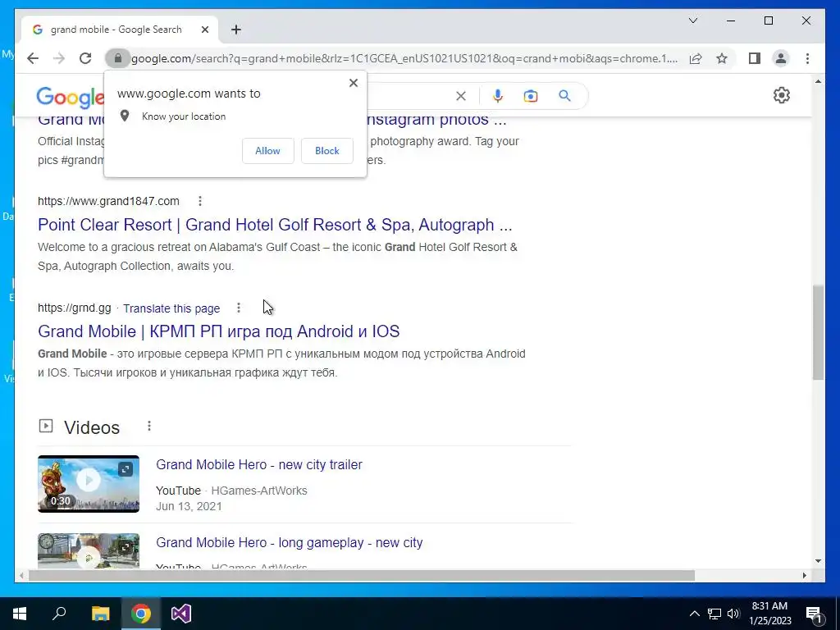
Task: Click the scroll down arrow
Action: pyautogui.click(x=818, y=561)
